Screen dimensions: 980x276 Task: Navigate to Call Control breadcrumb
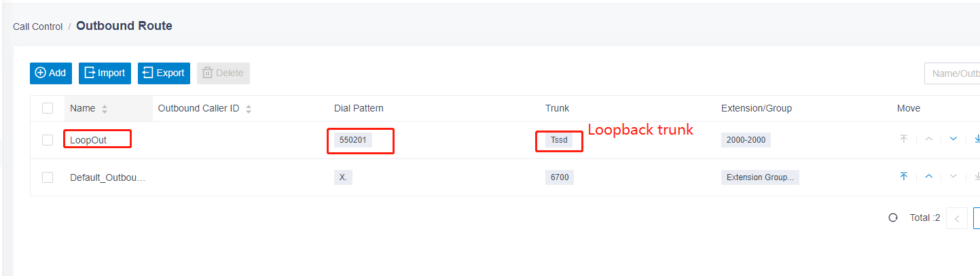(x=37, y=27)
